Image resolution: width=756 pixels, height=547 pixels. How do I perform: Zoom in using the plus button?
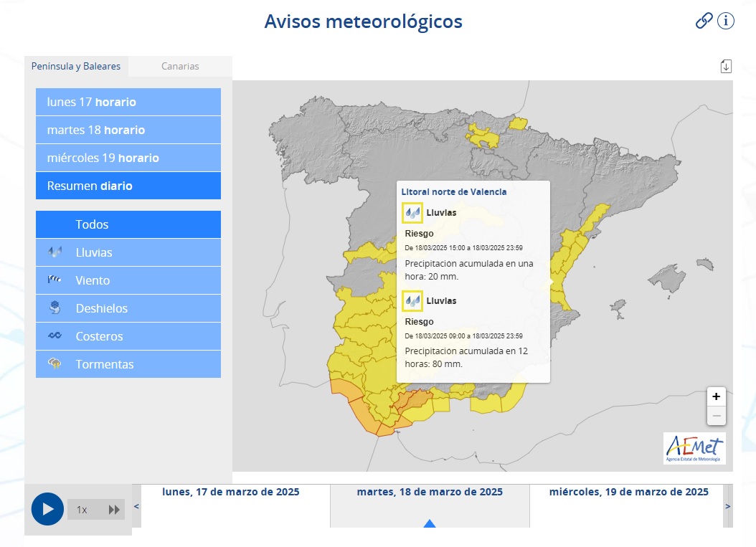[x=716, y=396]
